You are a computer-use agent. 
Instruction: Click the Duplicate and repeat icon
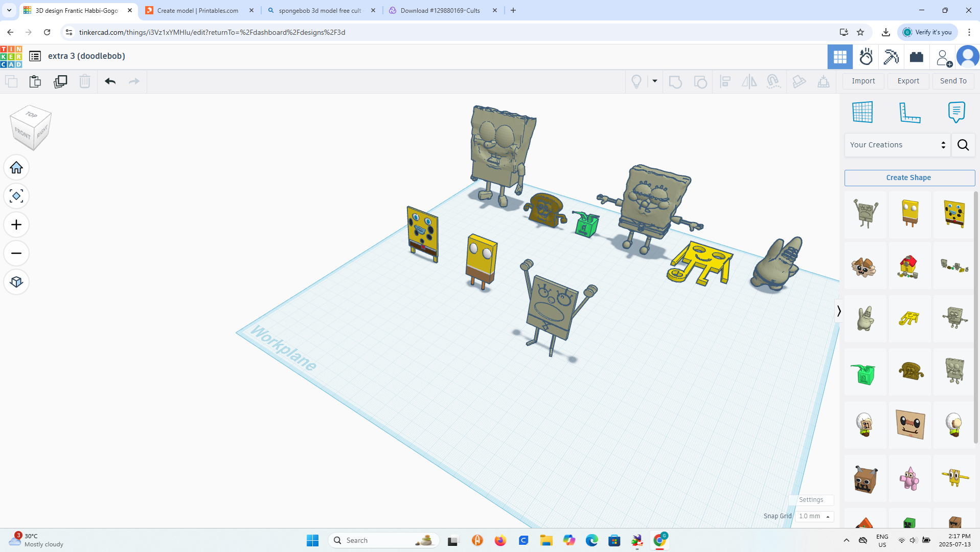pyautogui.click(x=60, y=81)
